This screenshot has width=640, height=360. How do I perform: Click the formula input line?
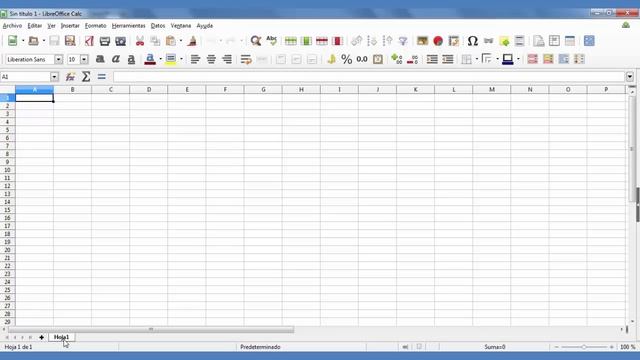pos(369,77)
